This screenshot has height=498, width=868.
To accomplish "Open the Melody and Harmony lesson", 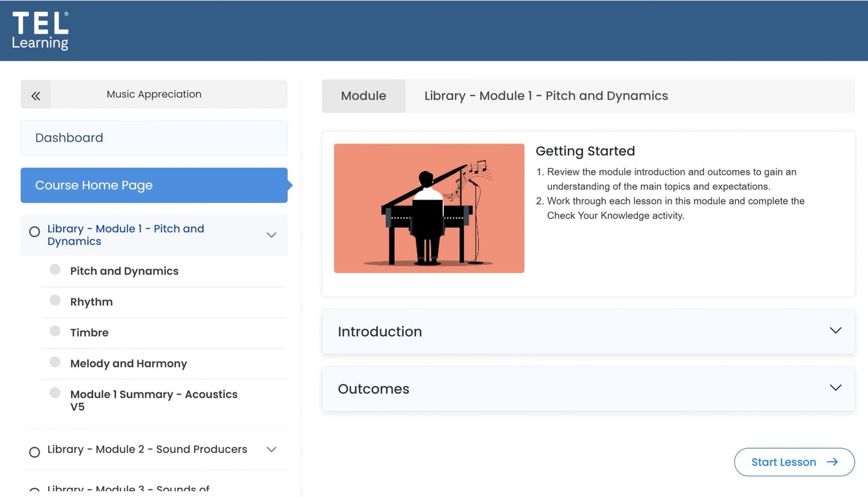I will tap(129, 363).
